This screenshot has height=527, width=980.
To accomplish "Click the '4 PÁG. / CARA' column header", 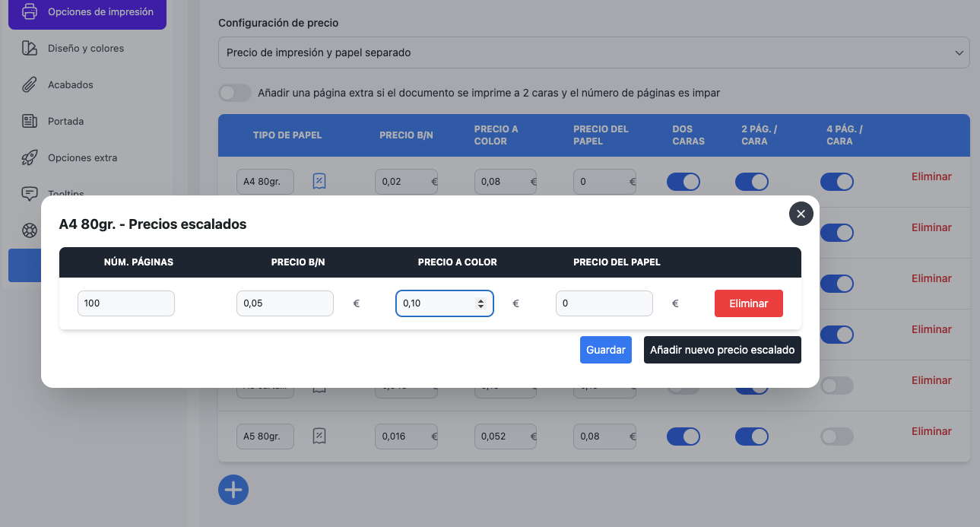I will (x=845, y=135).
